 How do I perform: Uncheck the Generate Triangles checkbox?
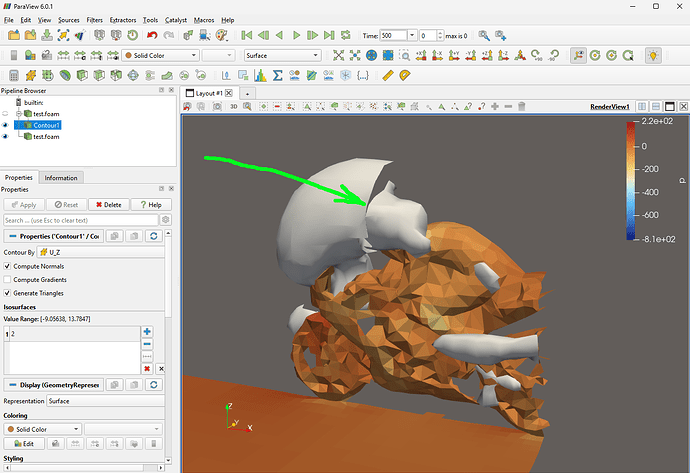(x=8, y=292)
